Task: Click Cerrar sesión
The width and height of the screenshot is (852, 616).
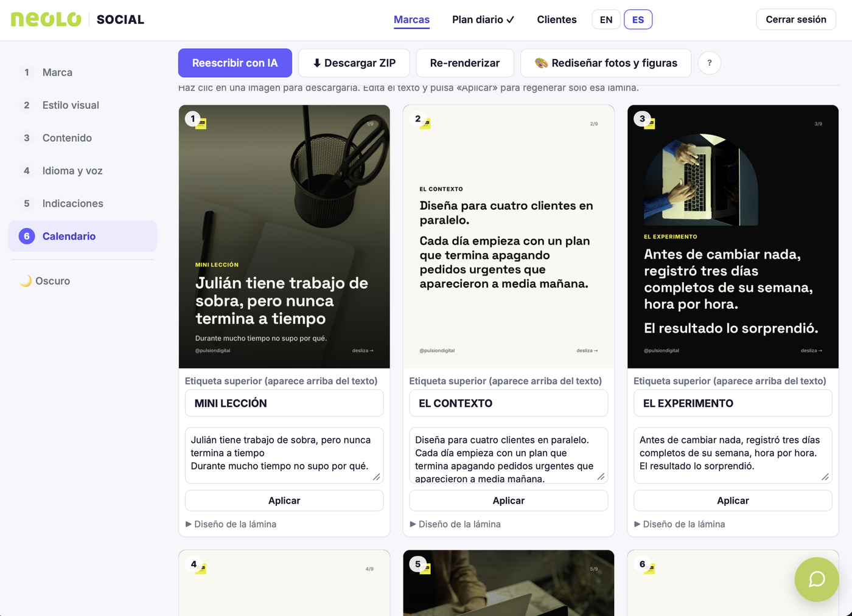Action: tap(796, 19)
